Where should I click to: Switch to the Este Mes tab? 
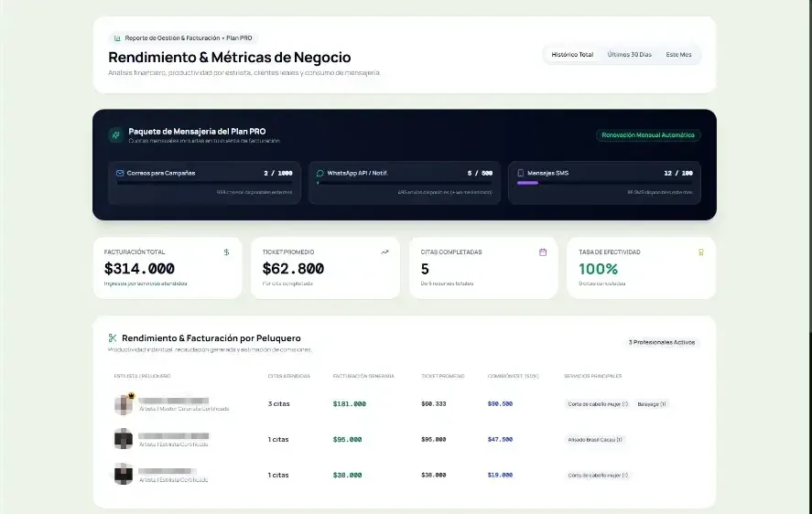point(678,54)
